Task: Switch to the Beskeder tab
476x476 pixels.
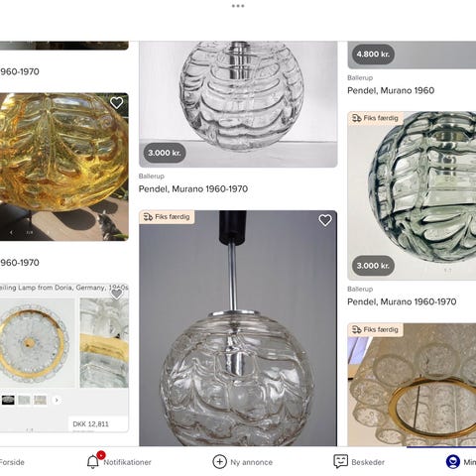Action: 368,462
